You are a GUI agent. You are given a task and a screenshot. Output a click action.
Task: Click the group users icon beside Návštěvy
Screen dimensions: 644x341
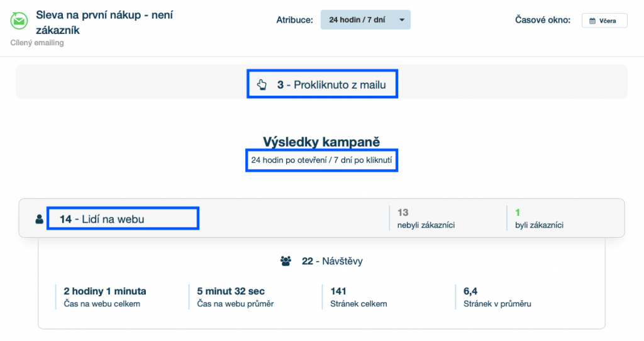tap(286, 261)
